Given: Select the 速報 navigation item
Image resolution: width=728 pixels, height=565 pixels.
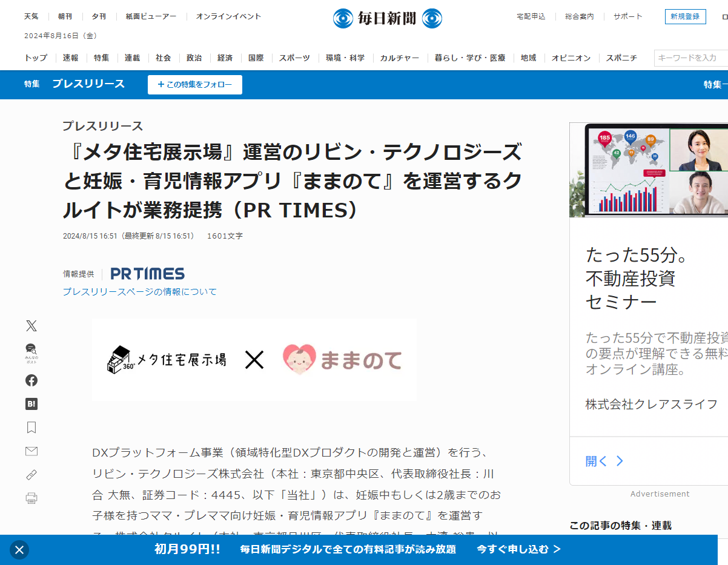Looking at the screenshot, I should 70,58.
